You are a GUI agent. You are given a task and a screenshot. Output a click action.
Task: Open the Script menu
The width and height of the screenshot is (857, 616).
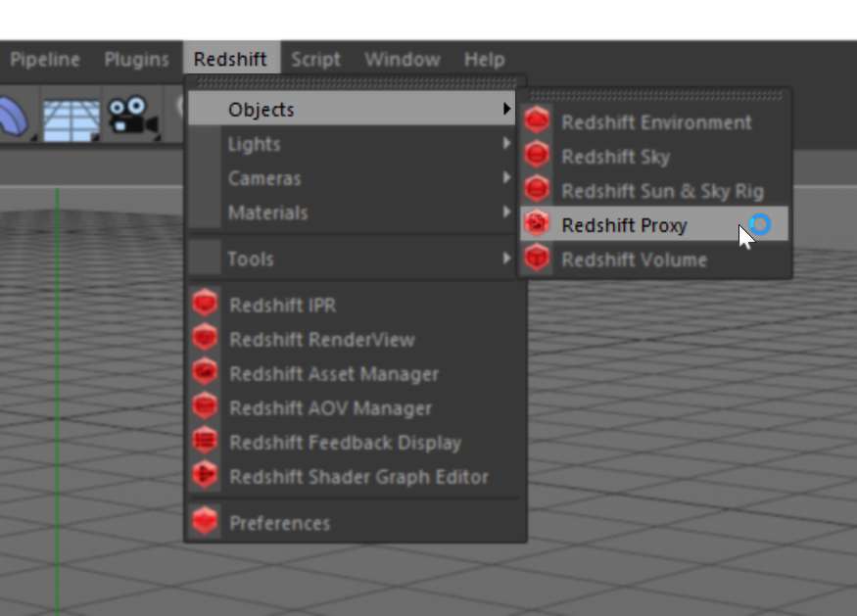click(x=315, y=59)
